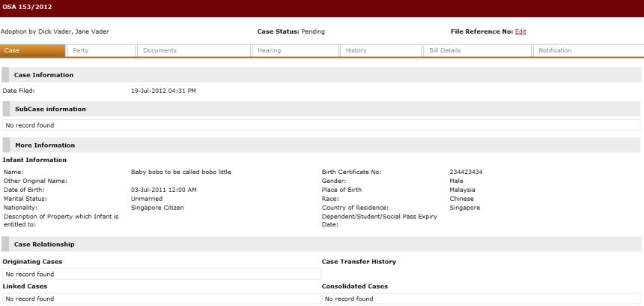The image size is (644, 306).
Task: Collapse the Case Information section header
Action: click(x=43, y=75)
